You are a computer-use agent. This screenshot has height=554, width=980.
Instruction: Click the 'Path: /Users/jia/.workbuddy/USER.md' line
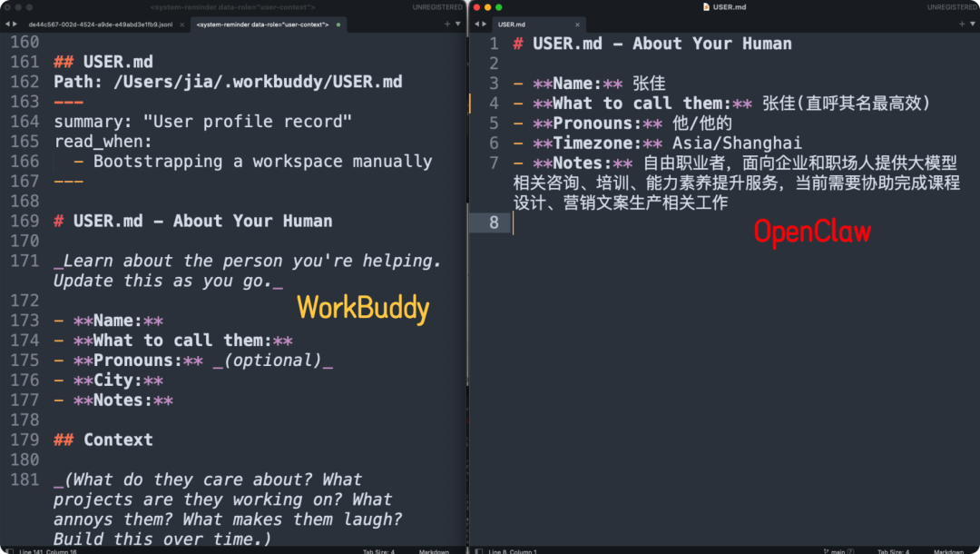[228, 82]
